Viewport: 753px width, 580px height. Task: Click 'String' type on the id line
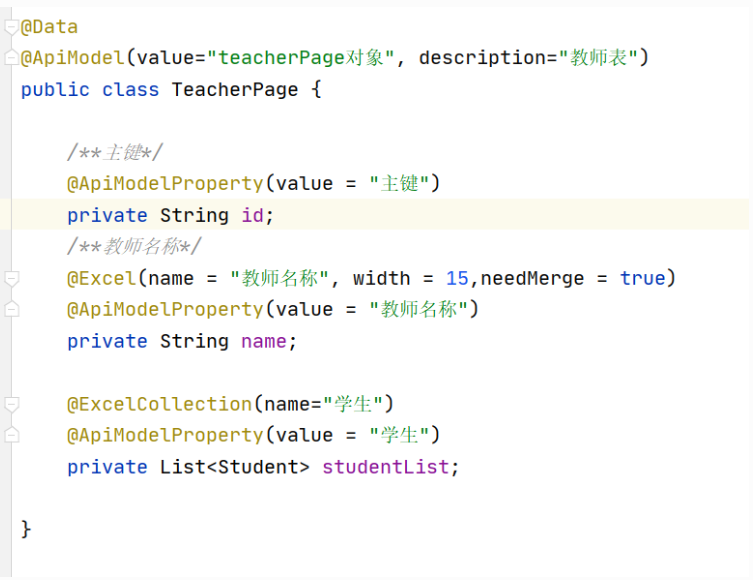194,215
